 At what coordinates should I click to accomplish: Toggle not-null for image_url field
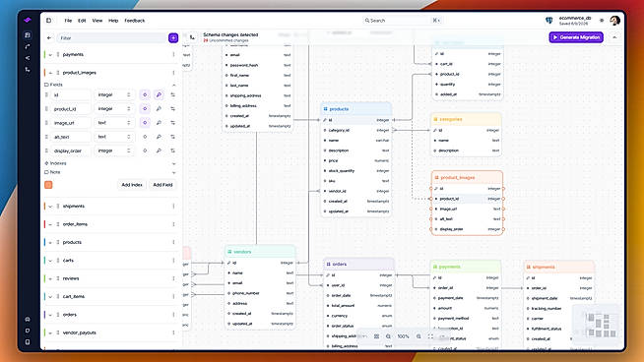click(145, 123)
